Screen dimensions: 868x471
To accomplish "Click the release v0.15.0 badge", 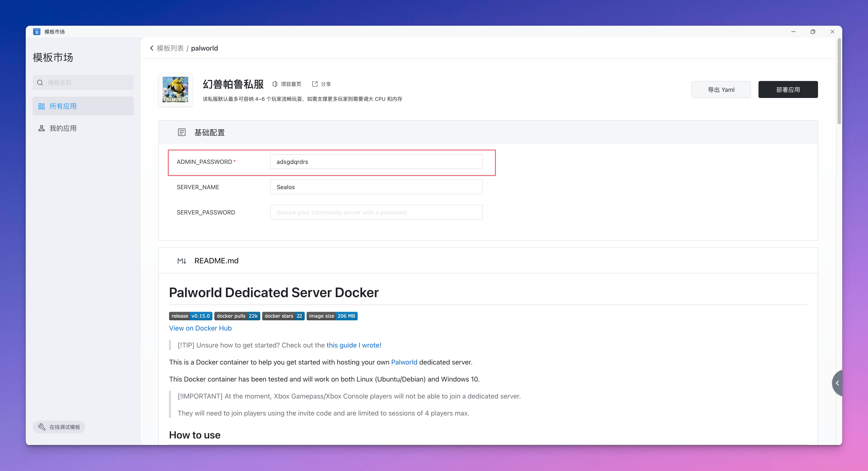I will (x=190, y=316).
